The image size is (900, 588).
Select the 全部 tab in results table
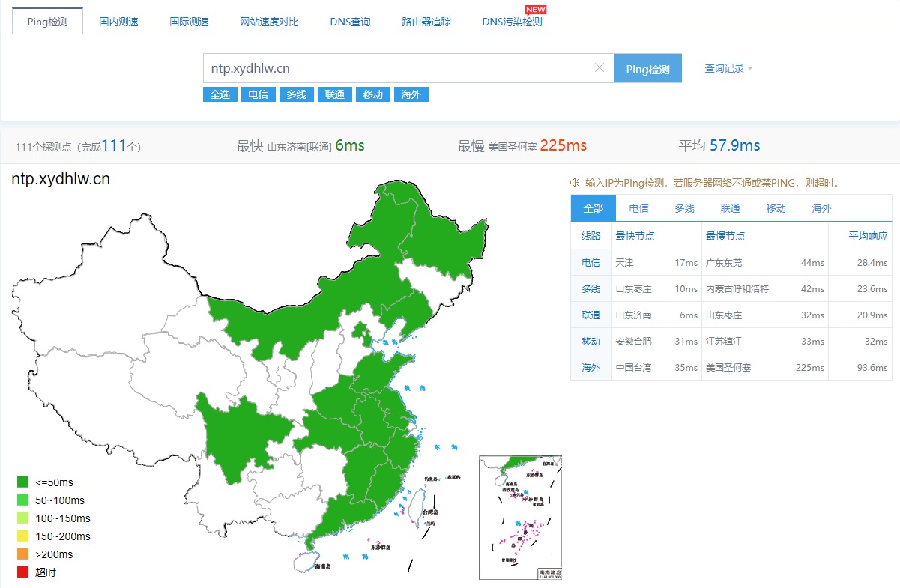(x=594, y=208)
